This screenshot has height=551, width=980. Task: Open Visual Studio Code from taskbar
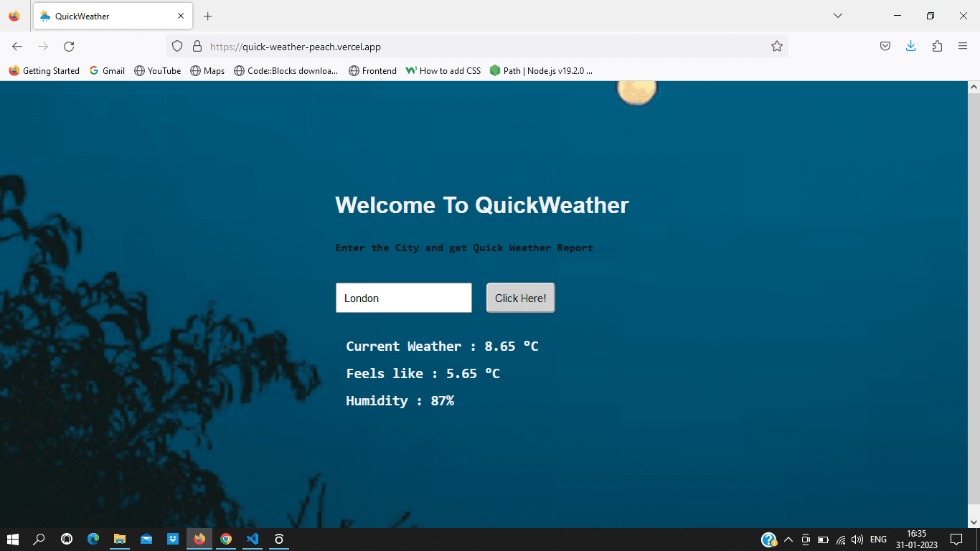tap(252, 539)
